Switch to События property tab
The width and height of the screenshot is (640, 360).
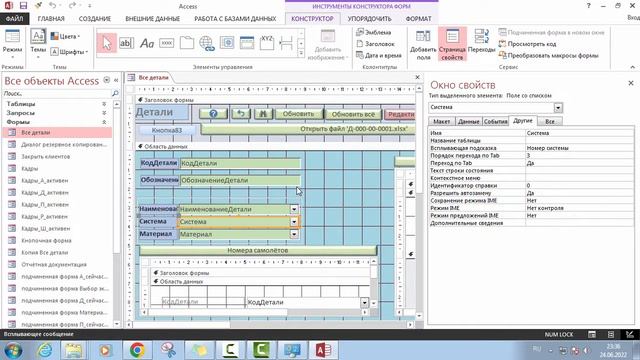495,122
